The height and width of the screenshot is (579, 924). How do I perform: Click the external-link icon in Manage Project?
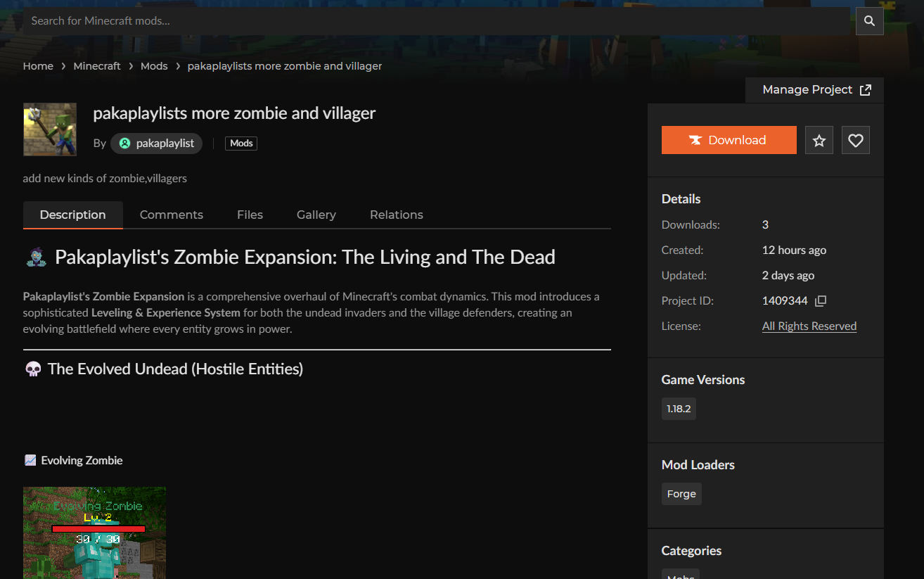click(866, 90)
